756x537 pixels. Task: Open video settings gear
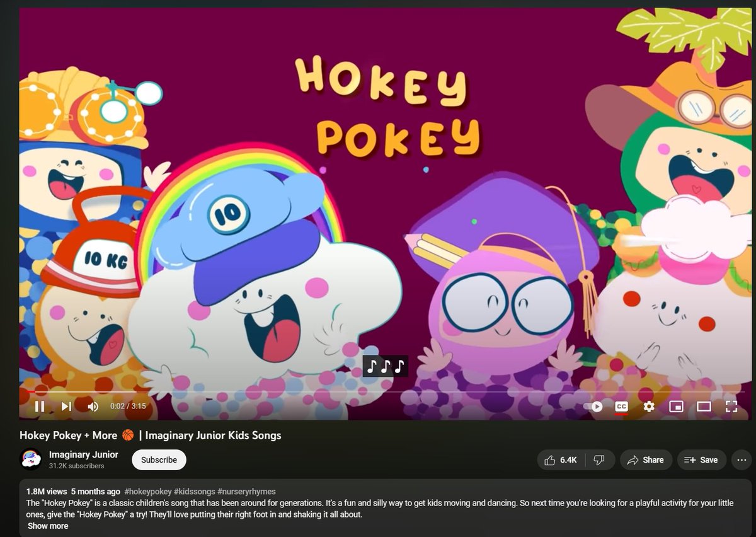(649, 407)
